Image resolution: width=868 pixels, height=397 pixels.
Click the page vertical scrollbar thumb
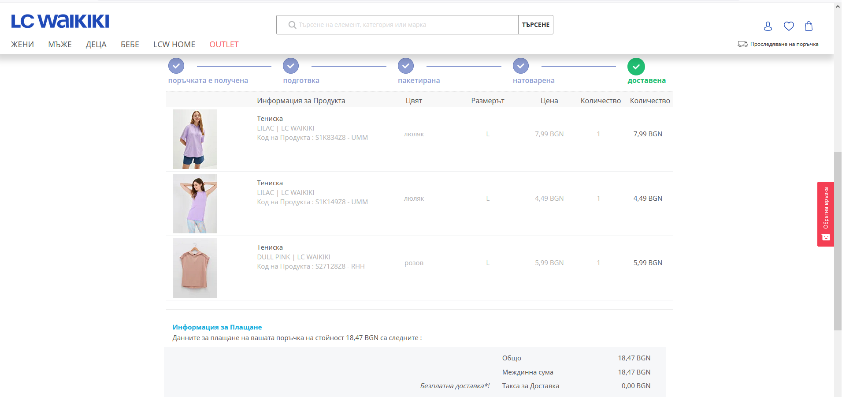coord(838,240)
